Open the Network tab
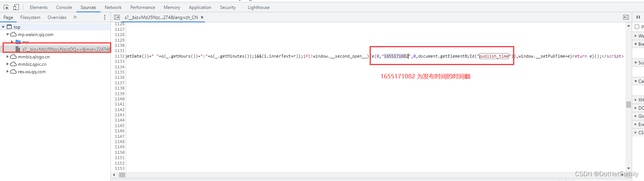This screenshot has width=644, height=181. (x=113, y=7)
